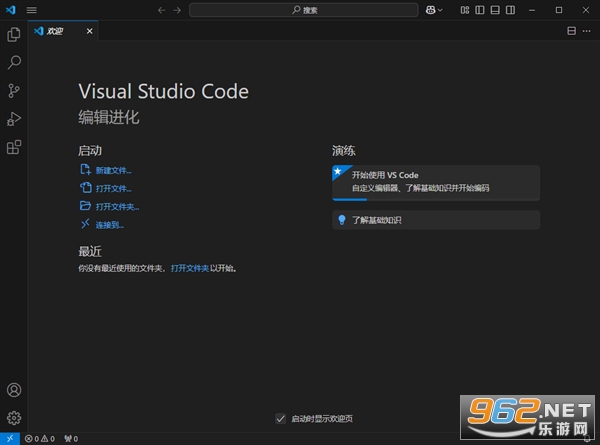Open the Search view in activity bar
The image size is (600, 445).
[x=14, y=62]
